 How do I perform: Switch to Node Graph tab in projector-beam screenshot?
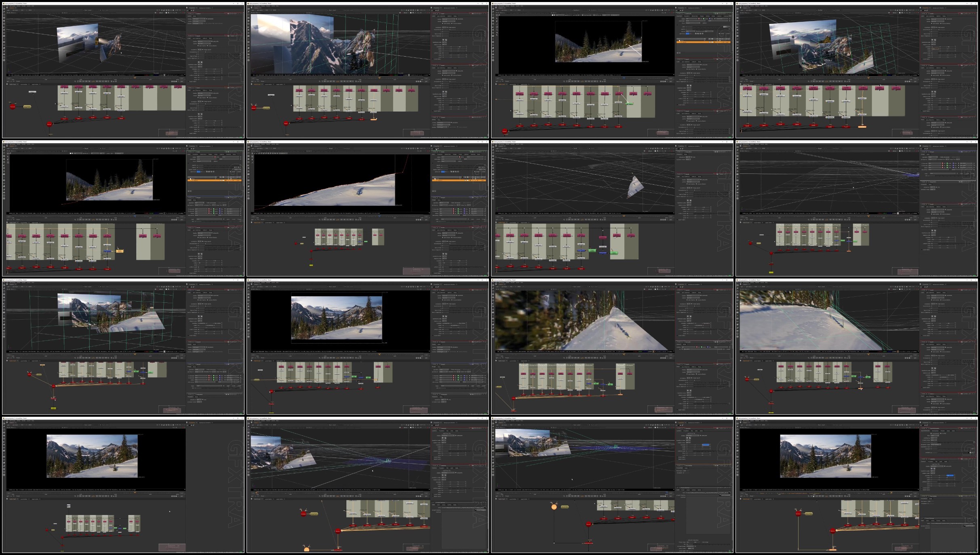[257, 499]
